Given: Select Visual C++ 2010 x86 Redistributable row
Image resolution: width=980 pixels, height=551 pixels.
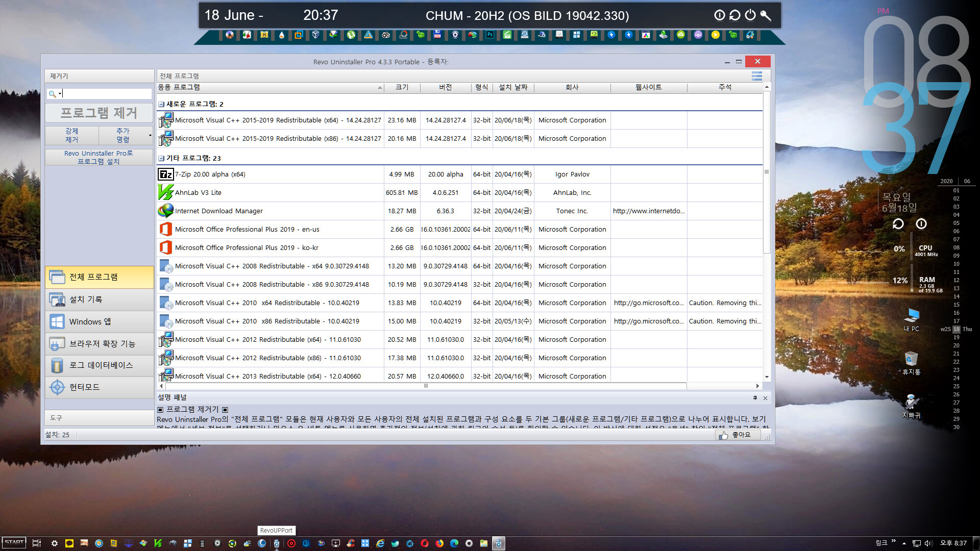Looking at the screenshot, I should pyautogui.click(x=459, y=321).
